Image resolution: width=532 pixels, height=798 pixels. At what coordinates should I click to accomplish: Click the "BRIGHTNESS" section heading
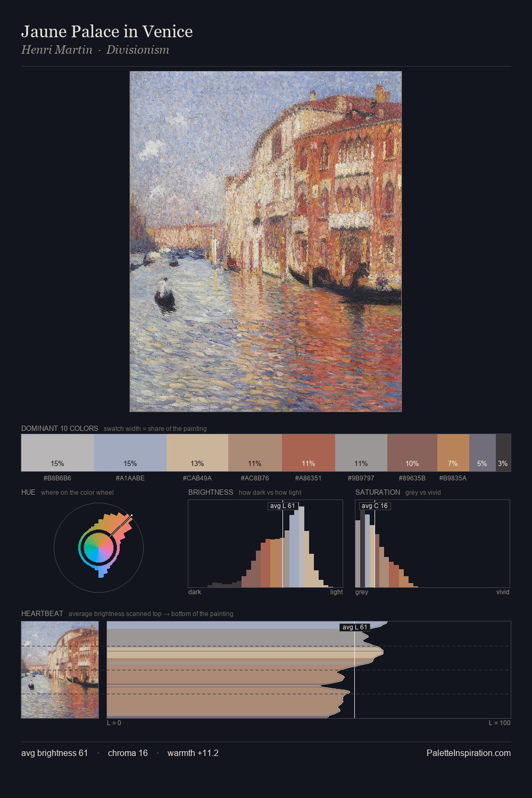tap(211, 492)
